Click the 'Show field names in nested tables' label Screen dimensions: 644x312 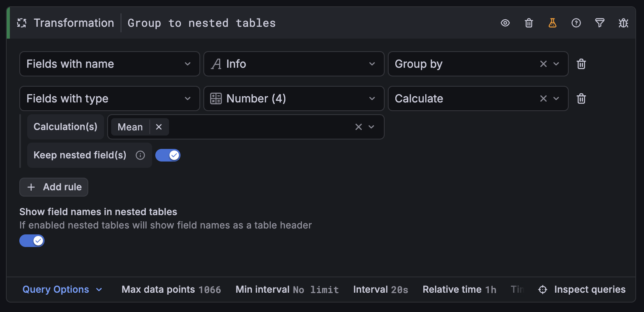point(98,212)
